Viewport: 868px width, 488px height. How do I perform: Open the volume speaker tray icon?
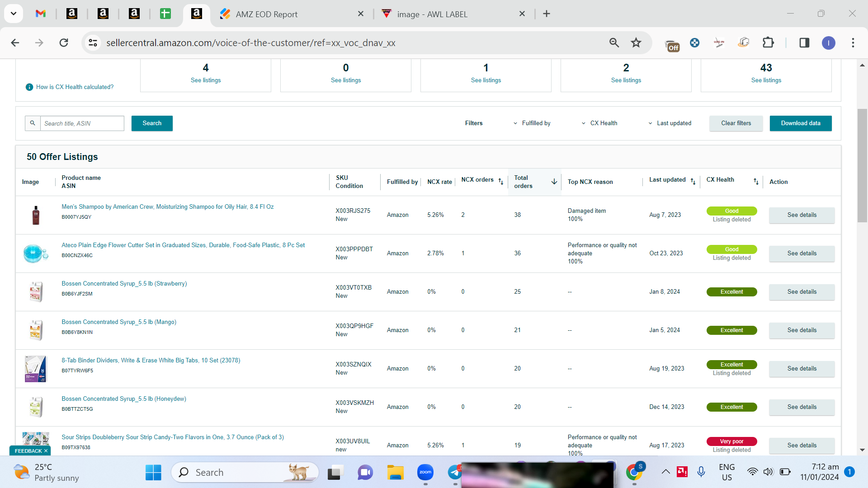(x=768, y=472)
